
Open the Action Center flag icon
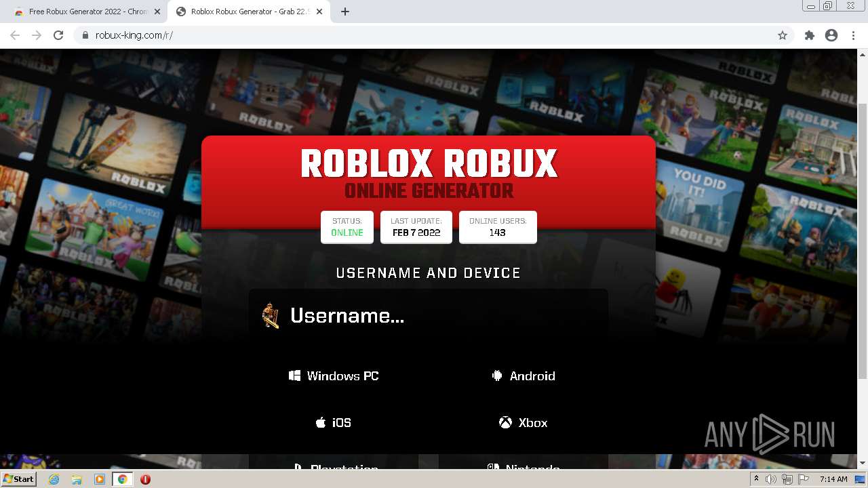coord(804,479)
